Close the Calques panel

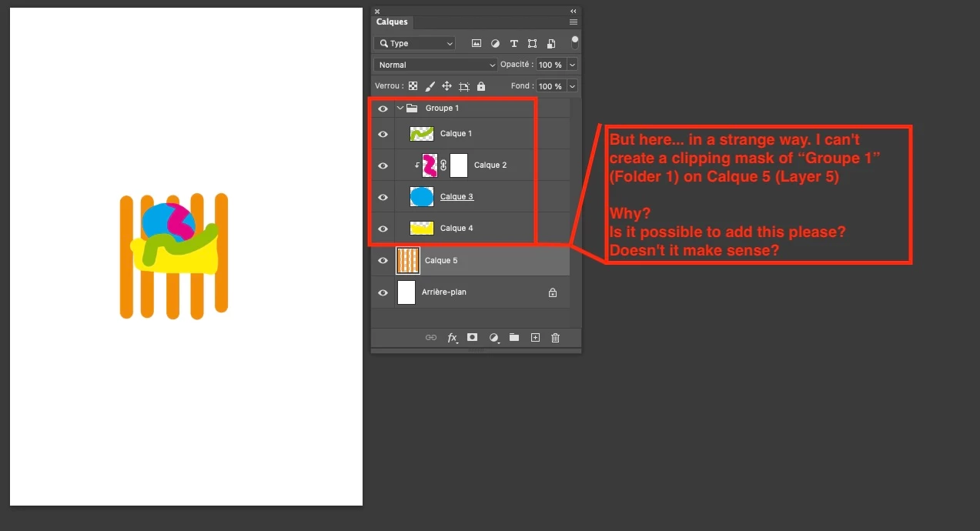point(377,11)
